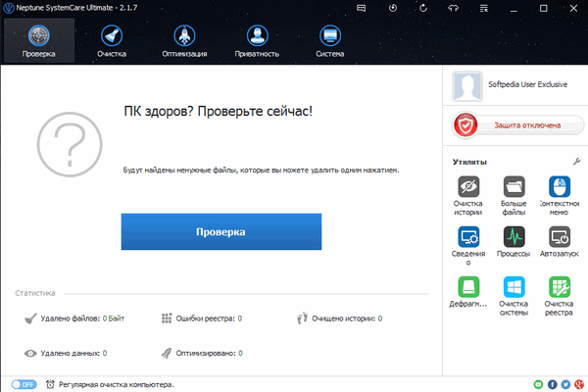This screenshot has height=392, width=588.
Task: Click wrench icon to manage utilities
Action: [577, 162]
